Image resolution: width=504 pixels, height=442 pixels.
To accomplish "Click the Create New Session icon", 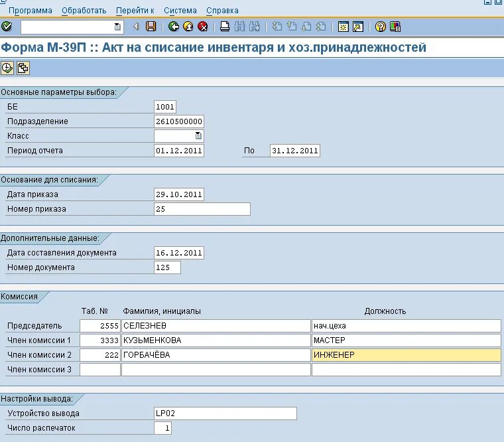I will tap(344, 27).
